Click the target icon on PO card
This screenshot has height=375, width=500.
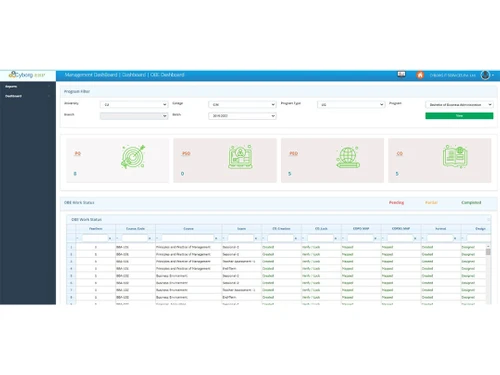click(133, 156)
